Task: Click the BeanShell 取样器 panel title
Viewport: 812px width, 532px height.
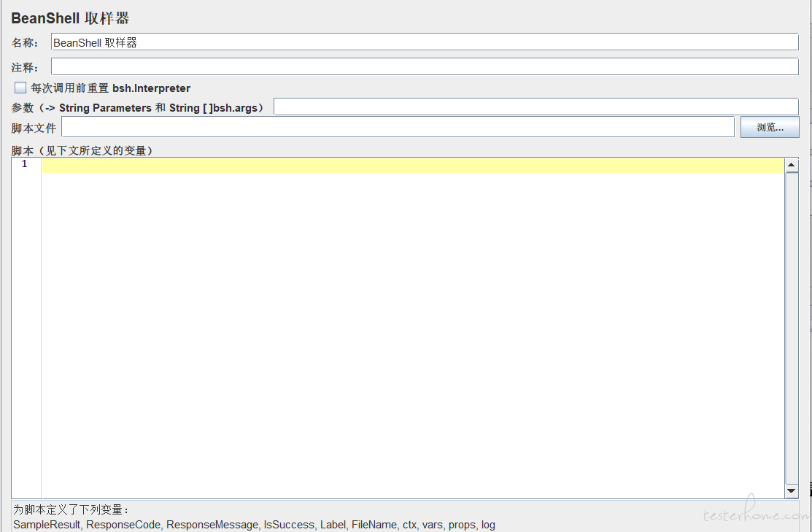Action: (x=70, y=18)
